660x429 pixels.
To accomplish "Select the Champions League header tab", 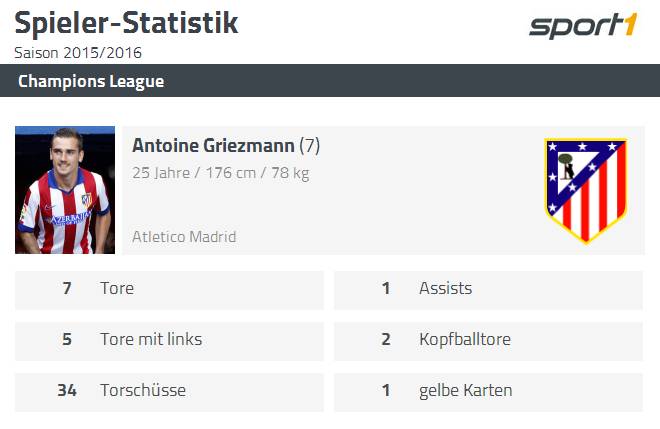I will pos(91,81).
